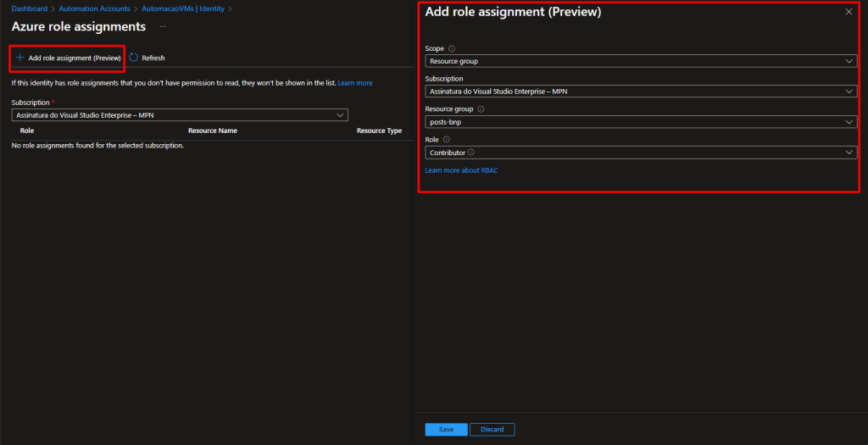Viewport: 868px width, 445px height.
Task: Close the Add role assignment panel
Action: click(849, 12)
